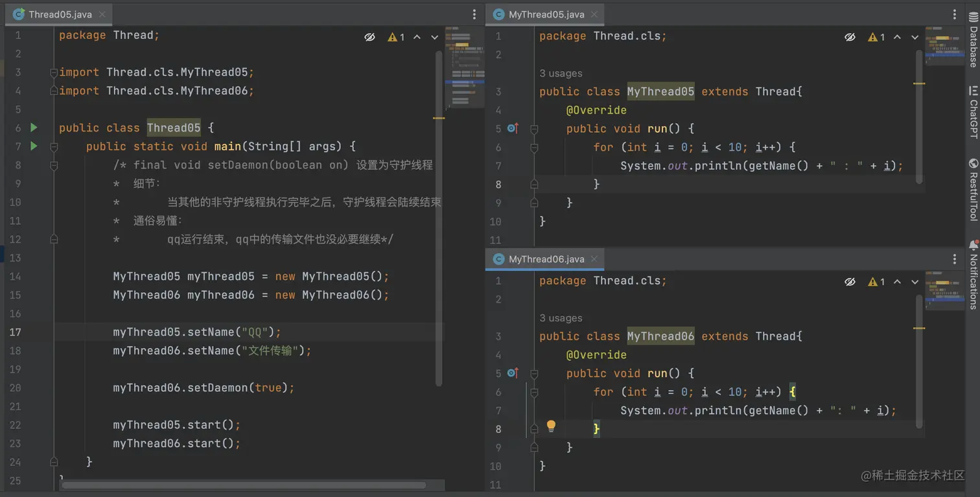
Task: Click MyThread05 class name in its declaration
Action: point(660,91)
